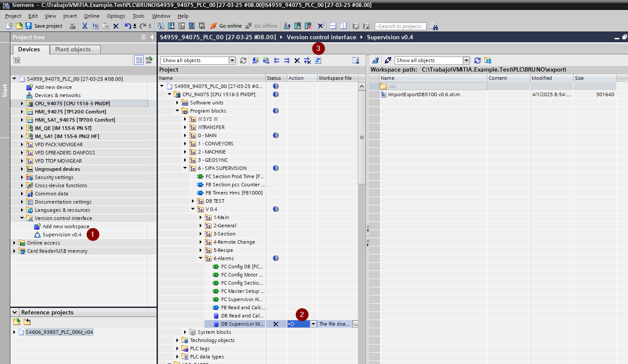Select ImportExportDB5100 v0.6.xlsm file
The width and height of the screenshot is (628, 364).
[424, 94]
